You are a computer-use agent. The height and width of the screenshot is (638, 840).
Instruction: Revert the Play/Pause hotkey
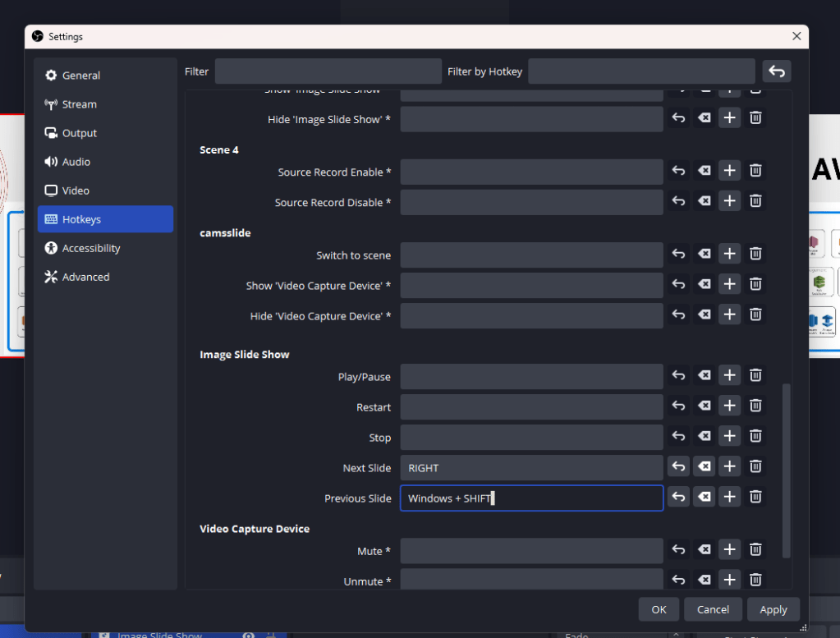tap(679, 375)
